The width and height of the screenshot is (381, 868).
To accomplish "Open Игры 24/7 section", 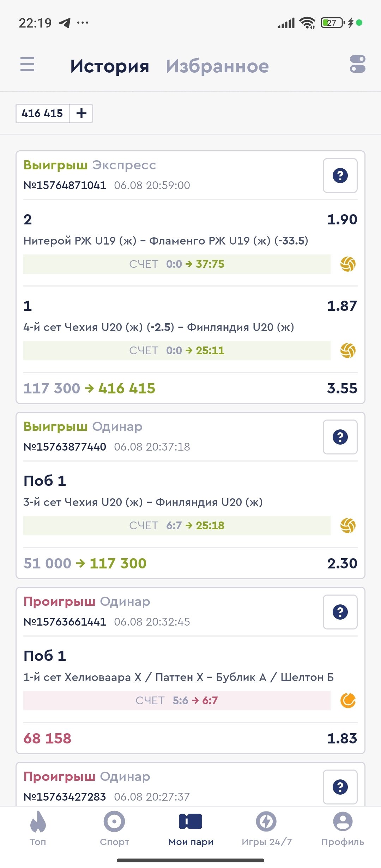I will pyautogui.click(x=267, y=828).
